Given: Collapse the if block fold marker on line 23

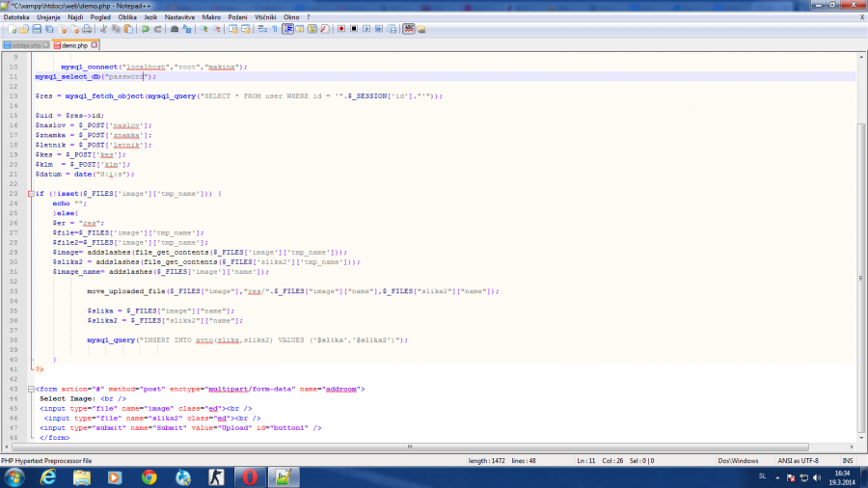Looking at the screenshot, I should point(30,193).
